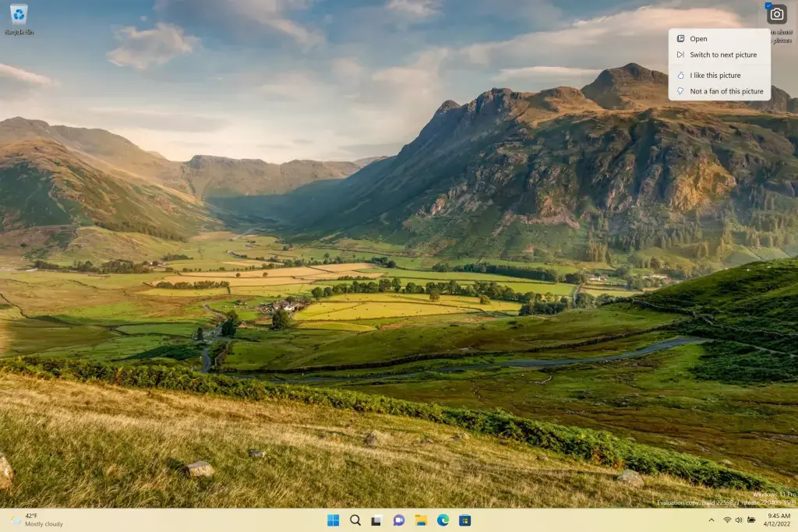Click the Spotlight camera icon

pos(777,15)
